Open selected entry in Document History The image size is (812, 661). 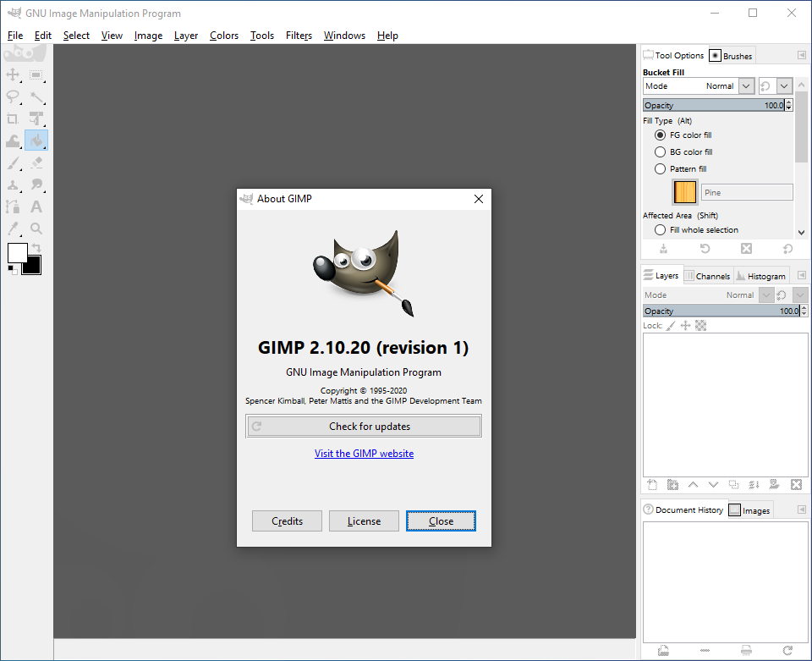click(663, 651)
